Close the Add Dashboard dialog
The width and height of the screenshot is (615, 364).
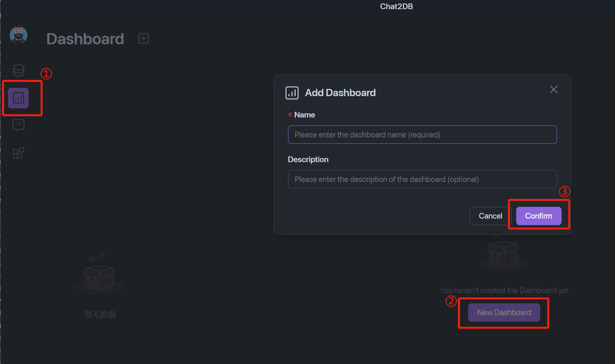click(x=554, y=89)
